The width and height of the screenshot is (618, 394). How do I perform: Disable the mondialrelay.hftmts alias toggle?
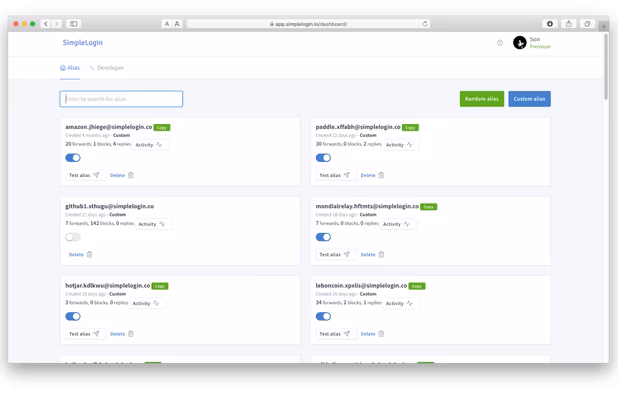point(323,237)
